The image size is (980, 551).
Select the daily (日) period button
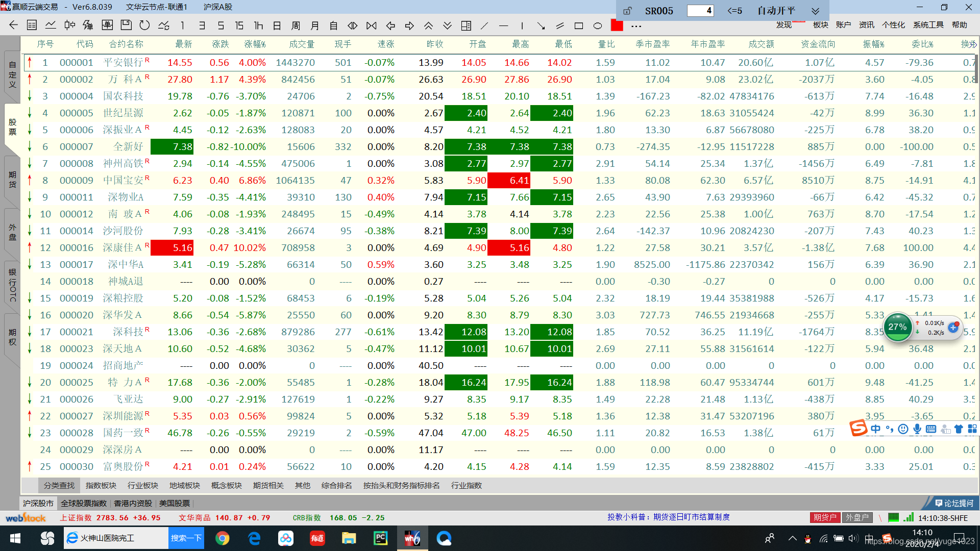pyautogui.click(x=277, y=26)
